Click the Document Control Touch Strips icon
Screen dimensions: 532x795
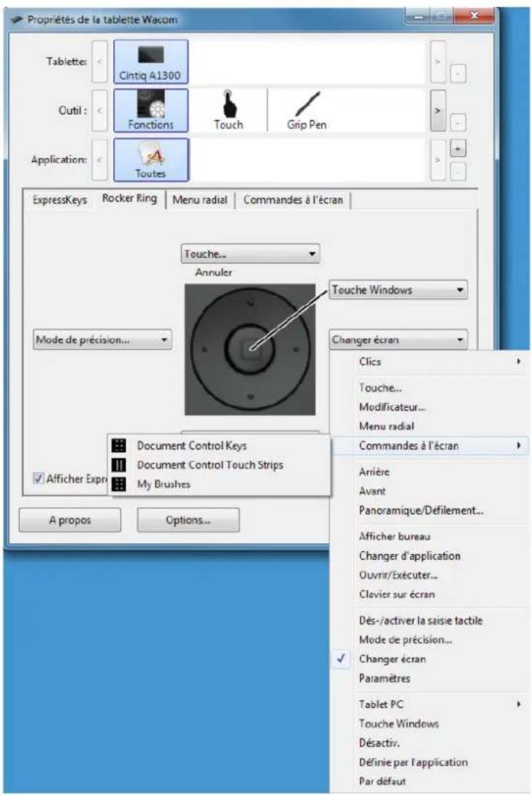point(119,465)
